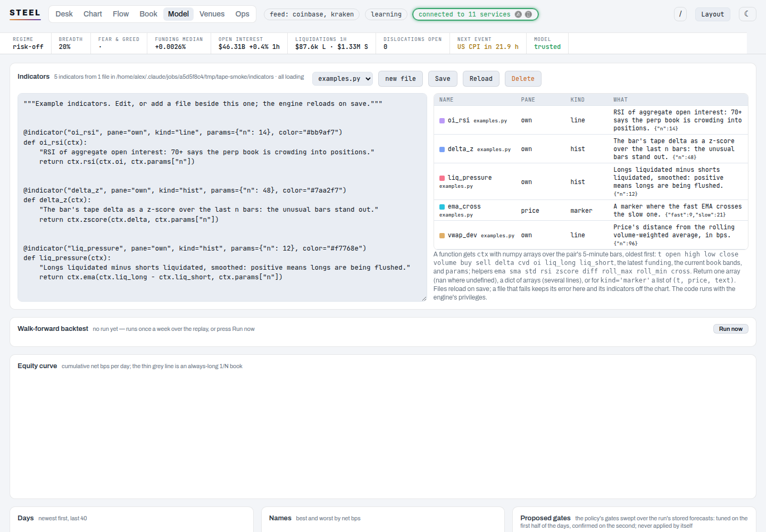This screenshot has width=766, height=532.
Task: Open the examples.py file dropdown
Action: pyautogui.click(x=343, y=79)
